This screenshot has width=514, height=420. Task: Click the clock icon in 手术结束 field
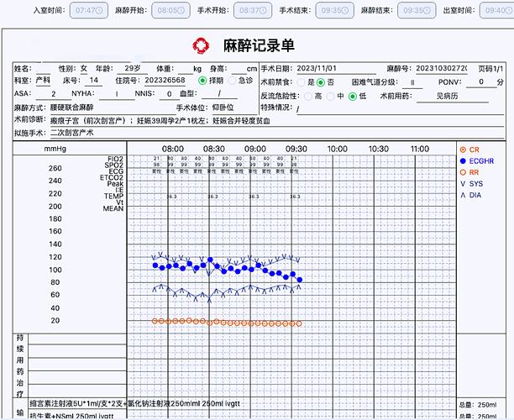pos(344,10)
